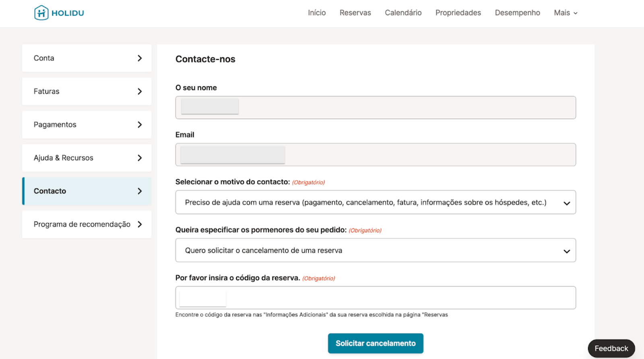
Task: Navigate to Propriedades
Action: pos(458,13)
